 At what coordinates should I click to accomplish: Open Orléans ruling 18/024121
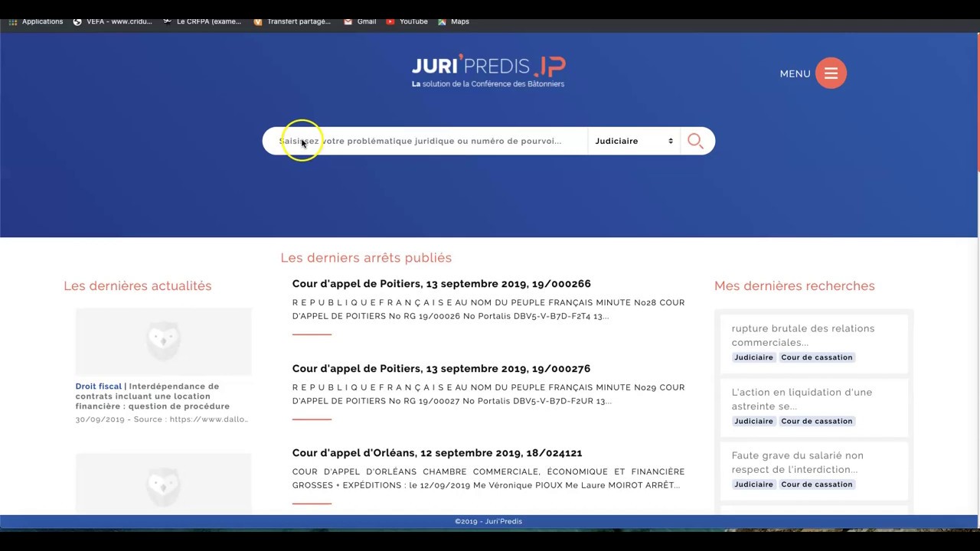tap(436, 453)
